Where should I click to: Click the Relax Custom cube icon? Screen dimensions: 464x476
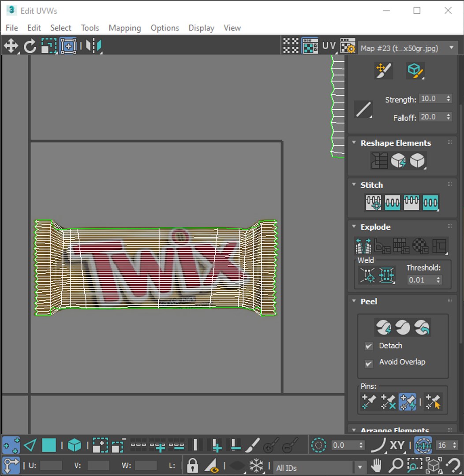coord(417,160)
